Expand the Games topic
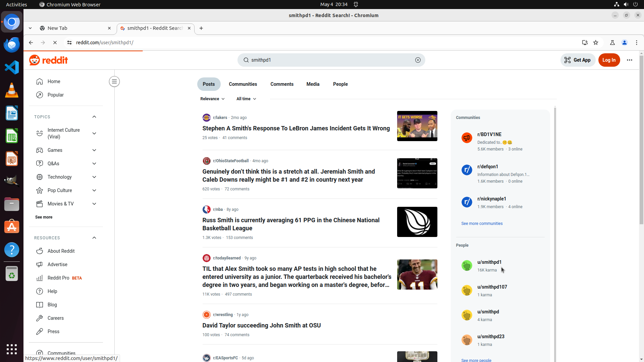 tap(94, 150)
